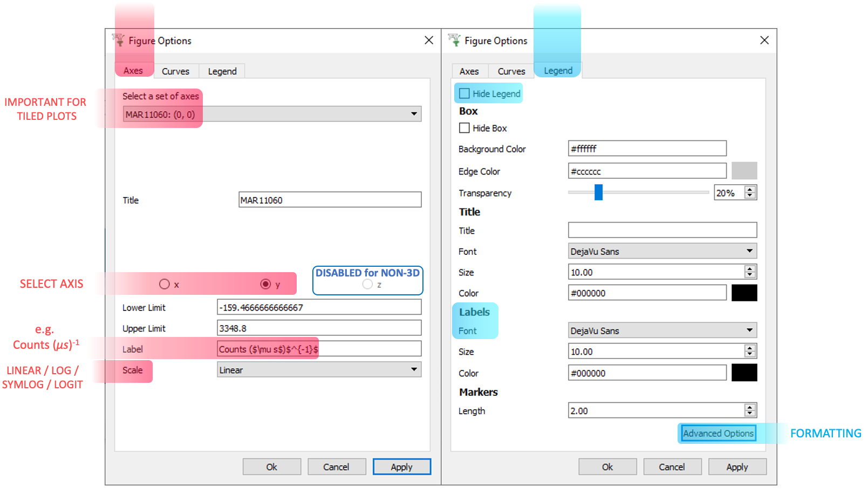
Task: Click the Upper Limit input field
Action: [319, 328]
